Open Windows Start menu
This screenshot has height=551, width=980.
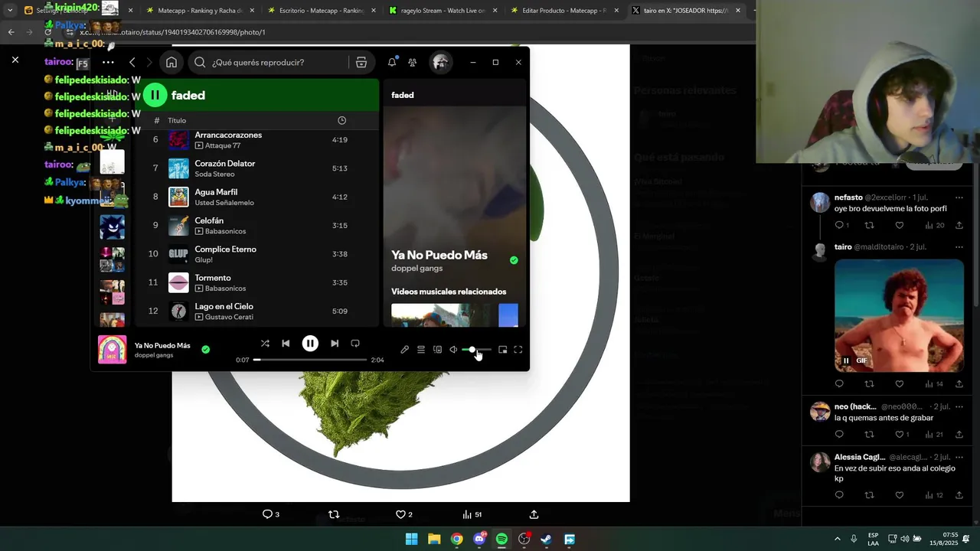pos(412,539)
